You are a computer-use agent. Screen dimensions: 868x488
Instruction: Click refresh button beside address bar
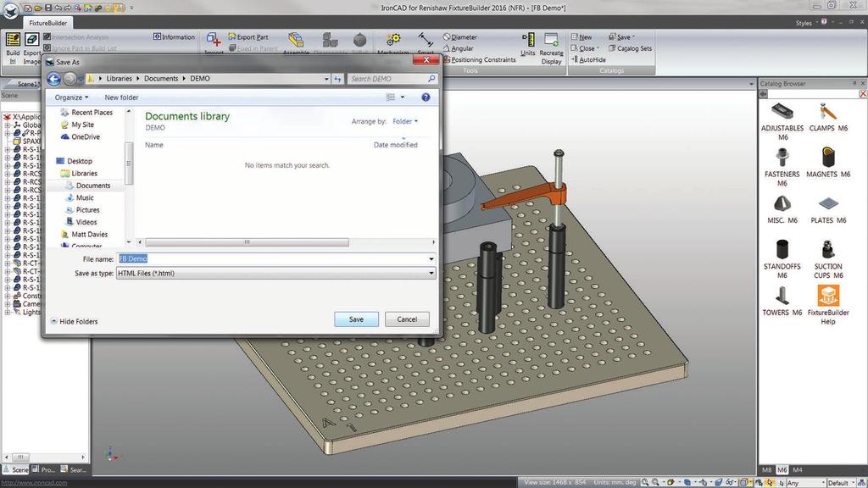[x=337, y=79]
